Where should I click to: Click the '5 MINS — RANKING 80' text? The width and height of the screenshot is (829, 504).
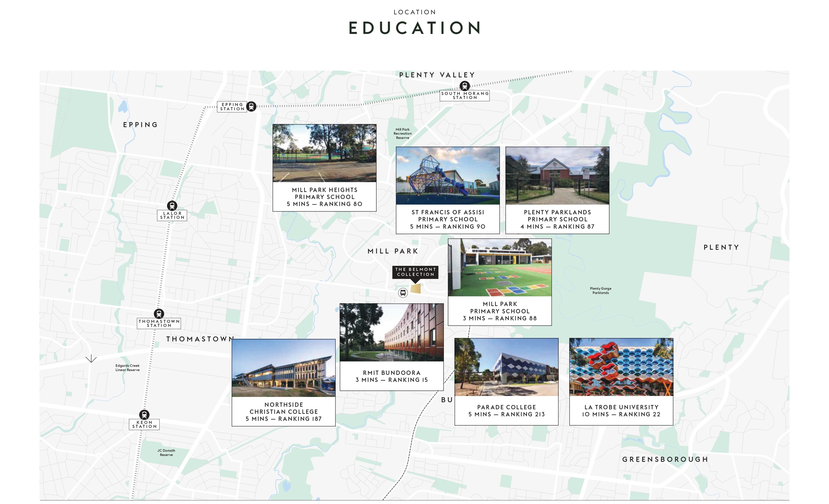324,204
